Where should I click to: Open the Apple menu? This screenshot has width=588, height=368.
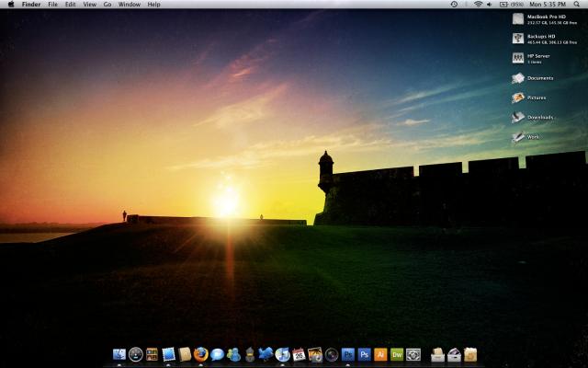(10, 5)
